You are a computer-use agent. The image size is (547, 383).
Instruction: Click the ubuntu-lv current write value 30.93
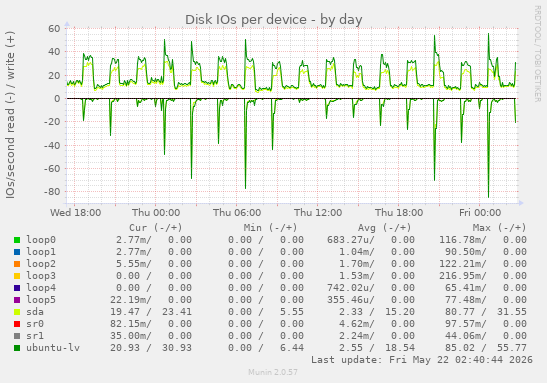click(177, 348)
